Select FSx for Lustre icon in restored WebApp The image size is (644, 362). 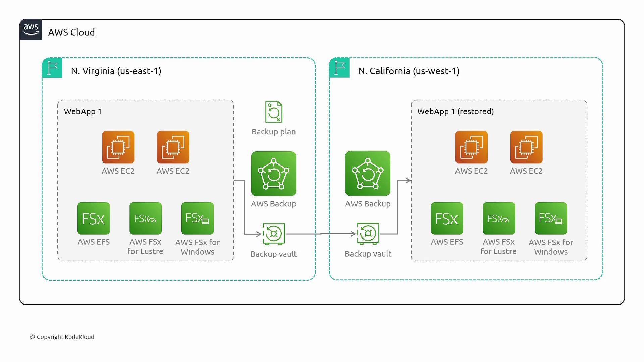pos(499,219)
